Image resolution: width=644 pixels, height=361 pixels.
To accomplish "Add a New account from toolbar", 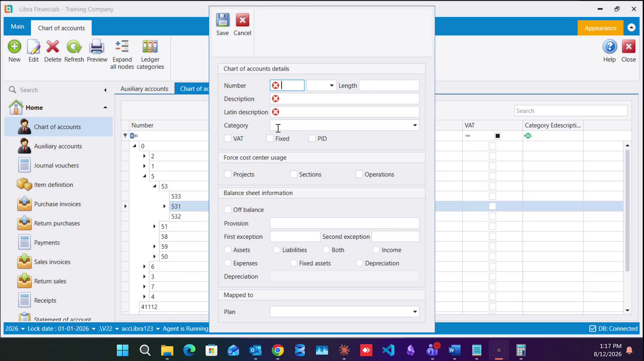I will click(15, 51).
